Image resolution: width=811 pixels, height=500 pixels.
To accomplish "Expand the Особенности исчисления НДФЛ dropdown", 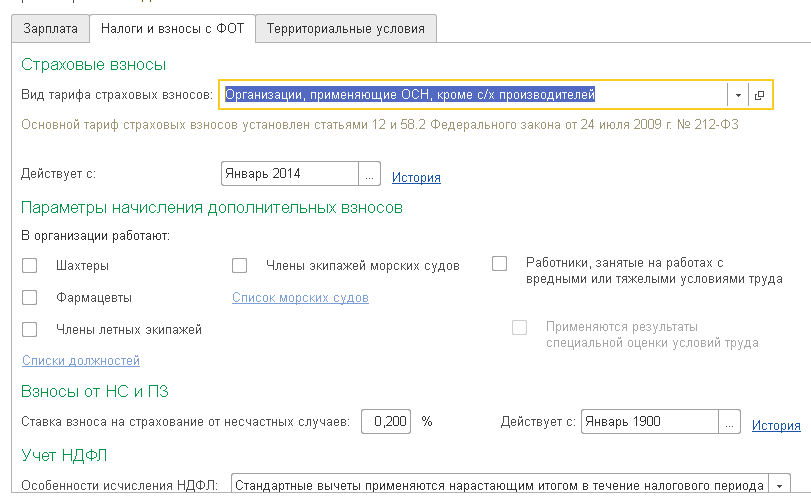I will pyautogui.click(x=779, y=485).
